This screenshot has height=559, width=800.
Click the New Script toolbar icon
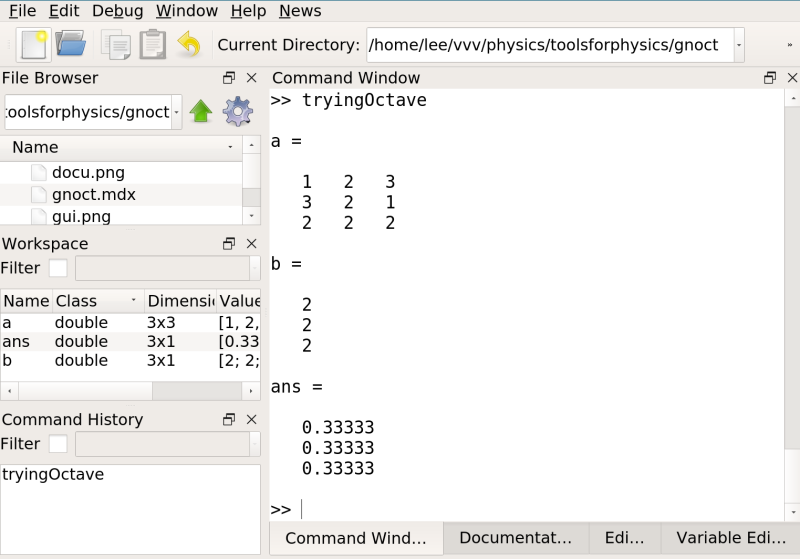pyautogui.click(x=33, y=45)
